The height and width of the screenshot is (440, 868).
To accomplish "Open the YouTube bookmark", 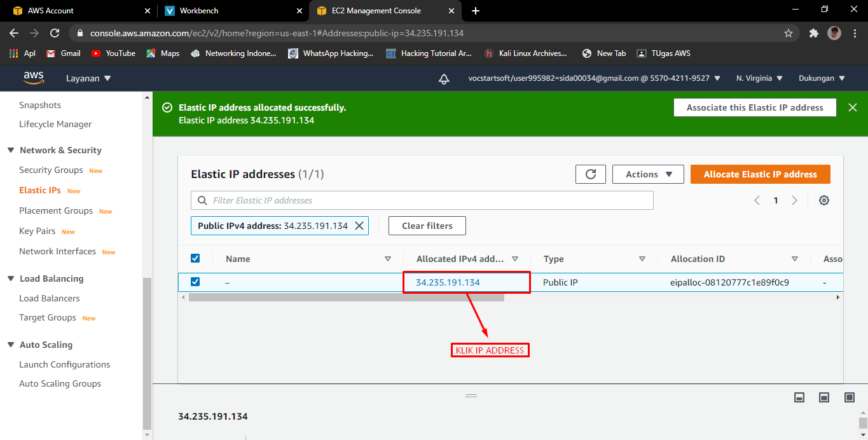I will tap(113, 53).
